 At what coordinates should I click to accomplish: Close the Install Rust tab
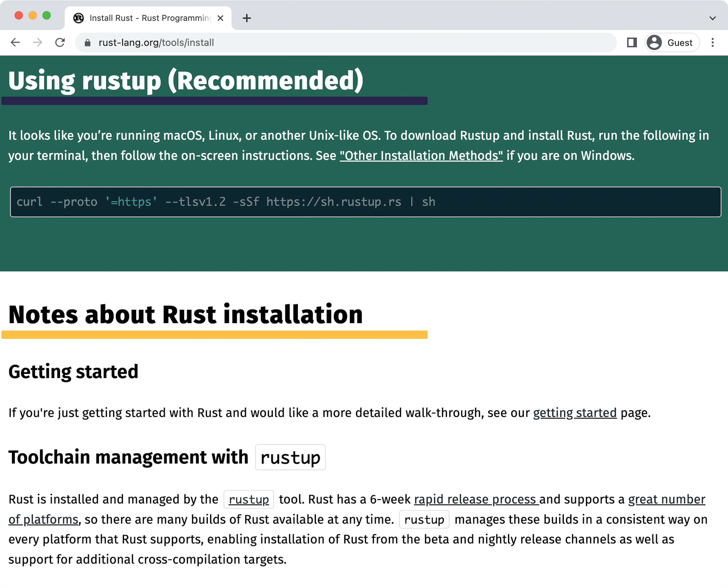(220, 18)
